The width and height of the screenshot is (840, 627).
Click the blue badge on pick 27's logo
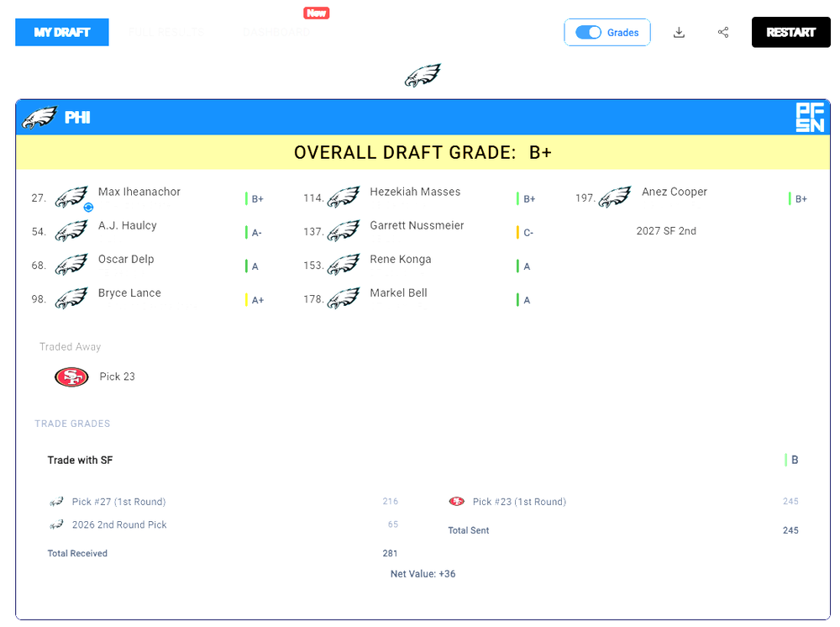[88, 207]
